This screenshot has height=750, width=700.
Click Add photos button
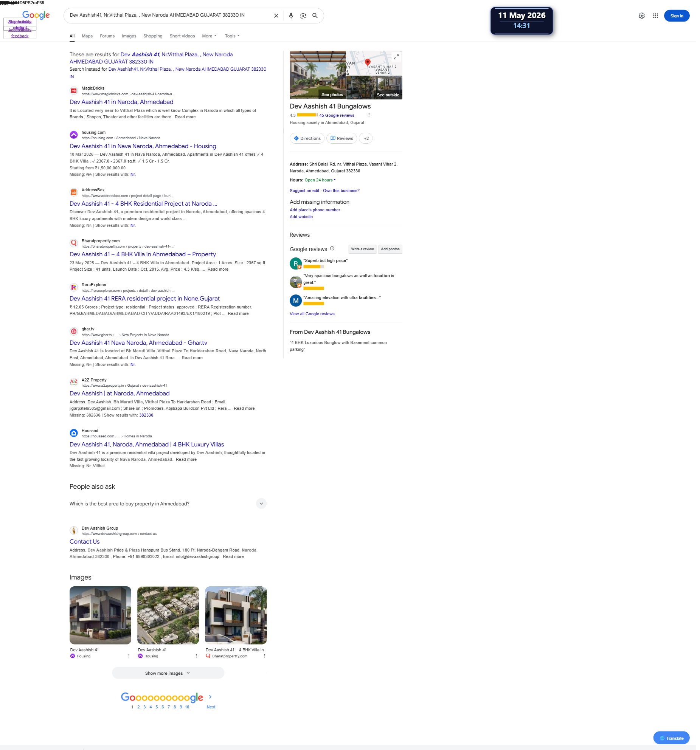pos(390,249)
